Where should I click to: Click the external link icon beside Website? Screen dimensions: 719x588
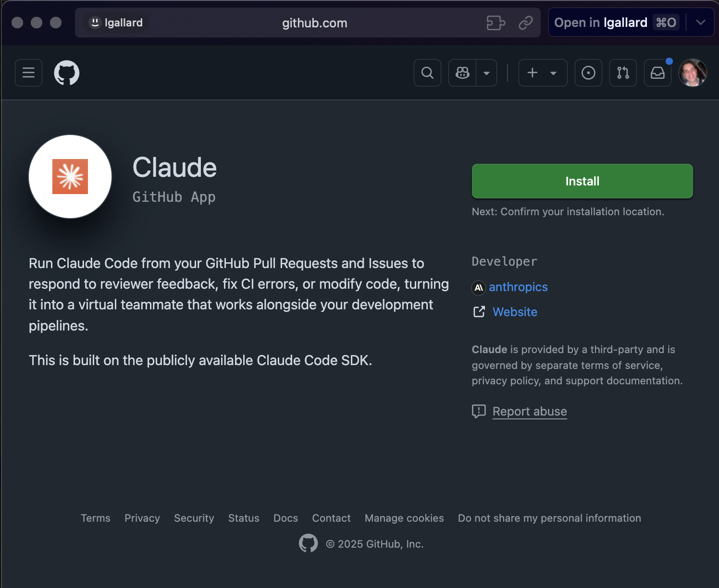point(479,312)
